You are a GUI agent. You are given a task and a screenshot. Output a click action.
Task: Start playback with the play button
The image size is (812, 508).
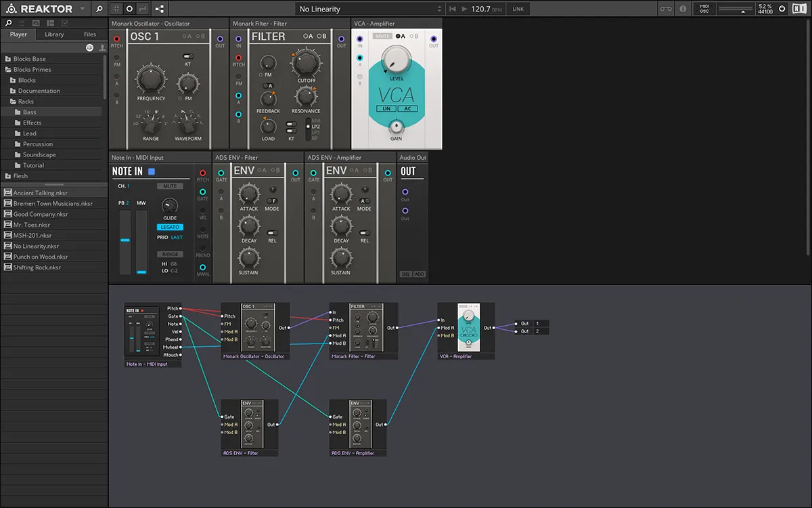(x=464, y=9)
